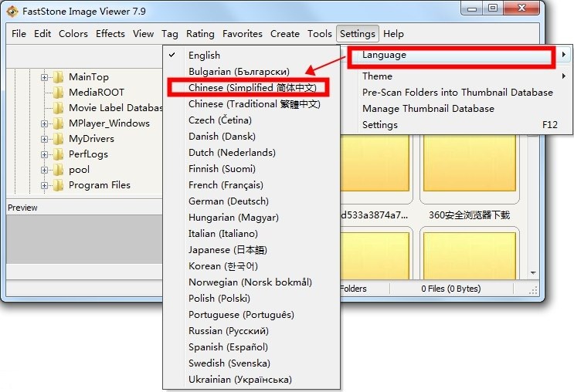Click the pool folder icon

(x=58, y=170)
